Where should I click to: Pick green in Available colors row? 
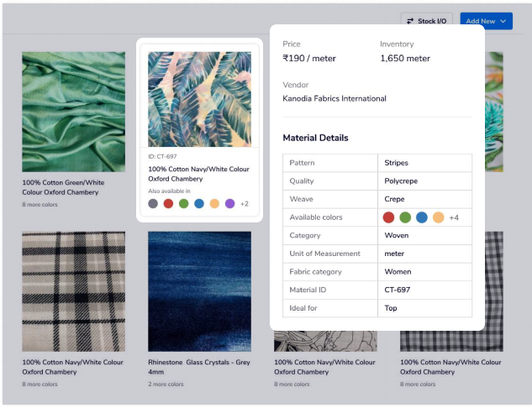point(405,217)
